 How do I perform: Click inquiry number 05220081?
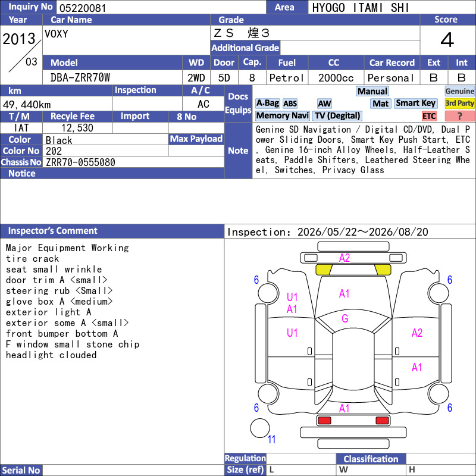click(x=83, y=8)
